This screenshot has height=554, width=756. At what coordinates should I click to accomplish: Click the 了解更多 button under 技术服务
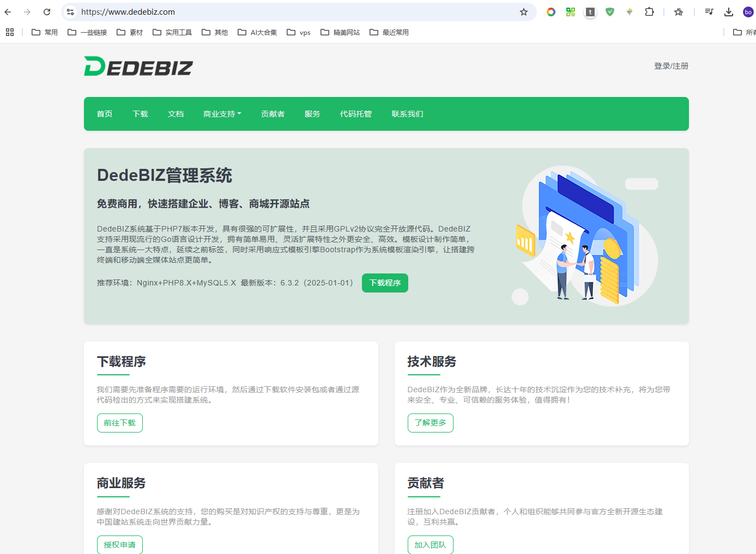430,423
